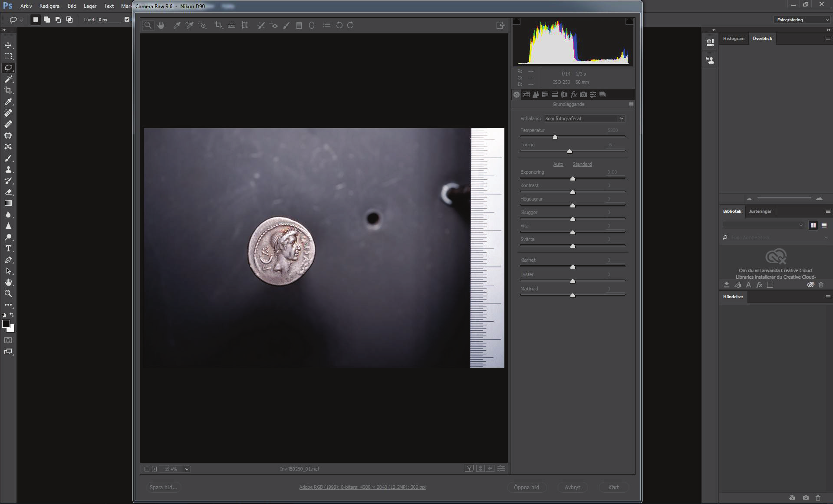This screenshot has height=504, width=833.
Task: Select the Lasso tool in Photoshop toolbar
Action: [8, 68]
